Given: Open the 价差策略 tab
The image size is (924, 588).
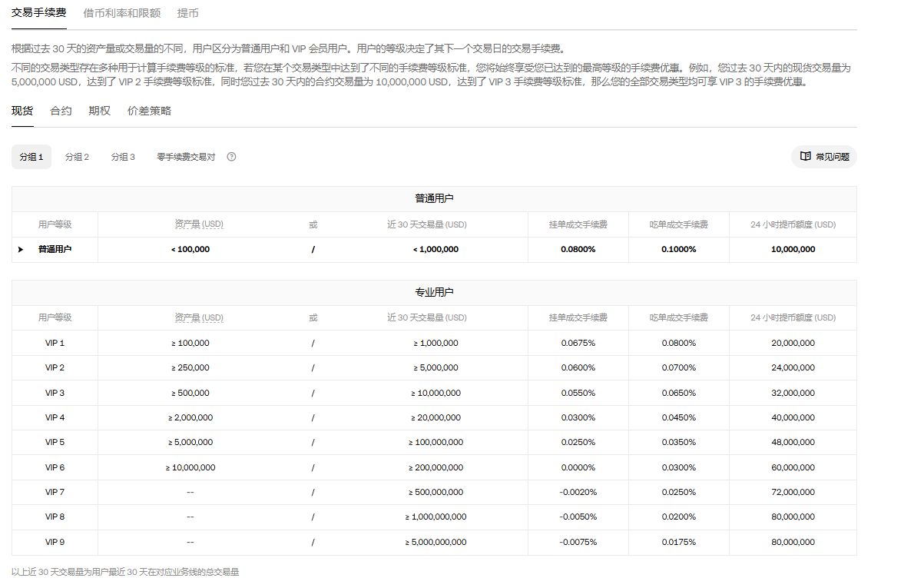Looking at the screenshot, I should pyautogui.click(x=149, y=111).
